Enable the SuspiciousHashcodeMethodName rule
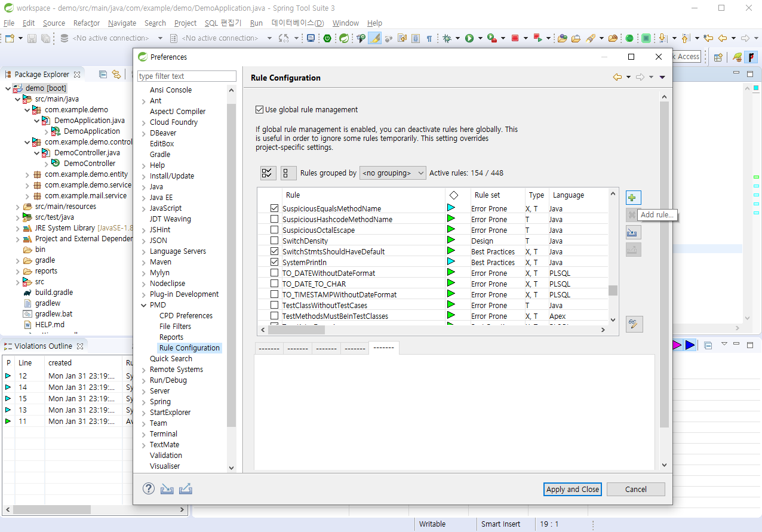The height and width of the screenshot is (532, 762). click(275, 219)
